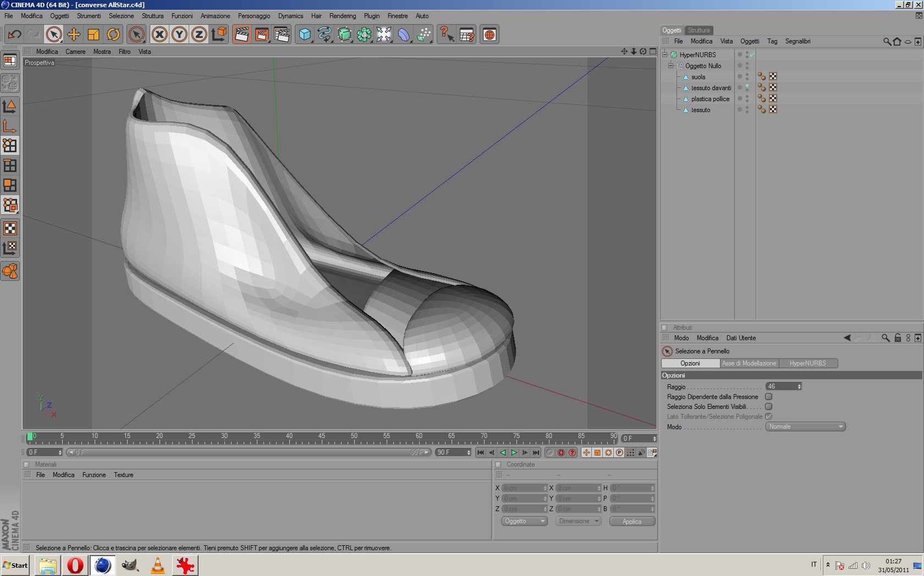Enable Seleziona Solo Elementi Visibili checkbox
The width and height of the screenshot is (924, 576).
click(x=768, y=407)
